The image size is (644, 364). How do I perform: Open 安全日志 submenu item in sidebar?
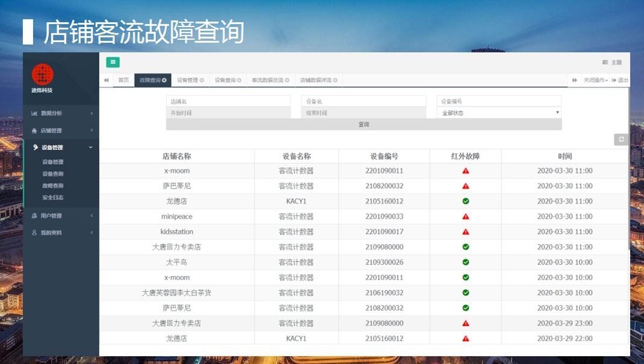52,198
